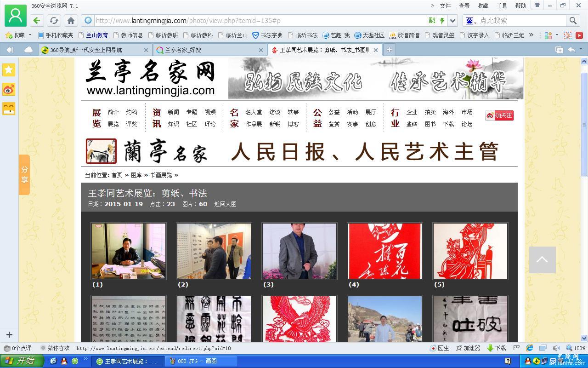Open the 返回大图 link
The image size is (588, 368).
point(226,204)
